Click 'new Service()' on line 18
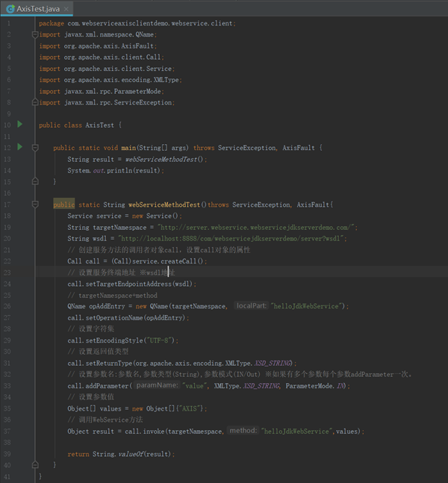Viewport: 448px width, 483px height. point(155,216)
